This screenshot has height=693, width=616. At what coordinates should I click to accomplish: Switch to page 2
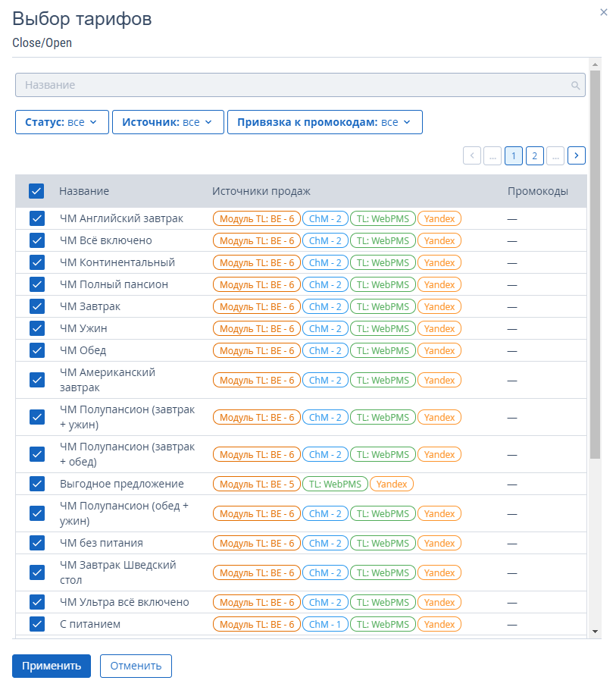click(x=534, y=155)
